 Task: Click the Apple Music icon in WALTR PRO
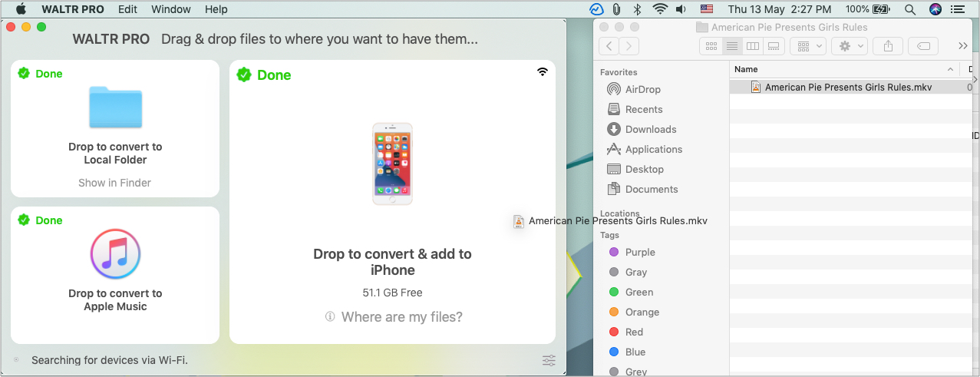pos(115,254)
